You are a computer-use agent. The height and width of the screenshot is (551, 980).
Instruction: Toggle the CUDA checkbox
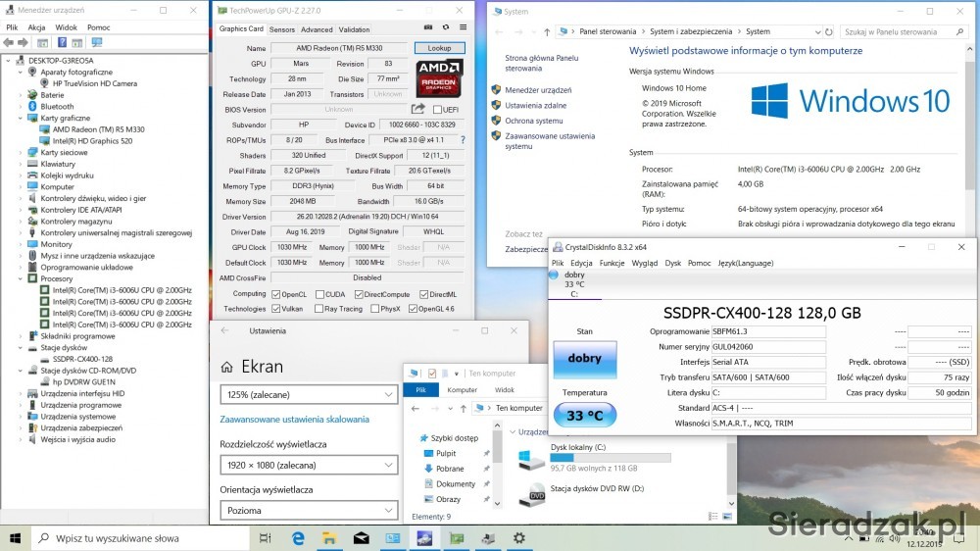pyautogui.click(x=319, y=294)
